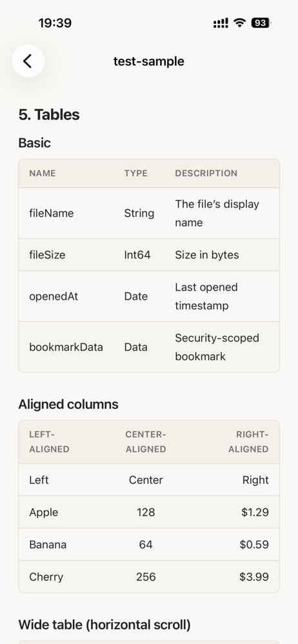Tap the Aligned columns subheading
The width and height of the screenshot is (298, 644).
(68, 404)
